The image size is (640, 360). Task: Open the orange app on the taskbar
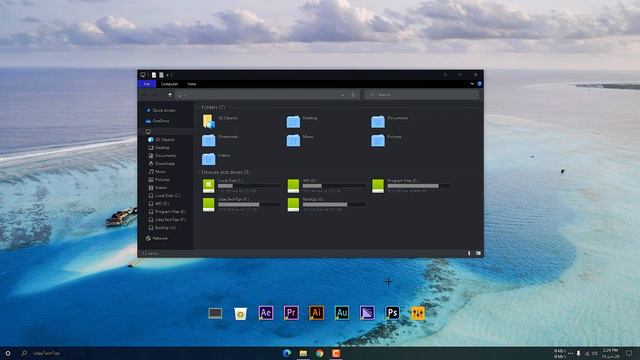click(336, 353)
